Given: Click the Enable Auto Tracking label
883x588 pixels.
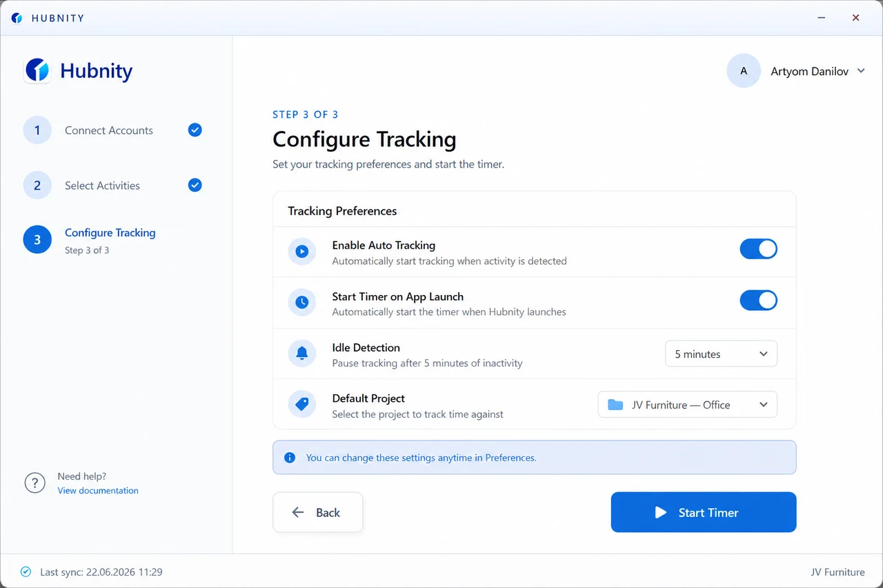Looking at the screenshot, I should pos(384,245).
